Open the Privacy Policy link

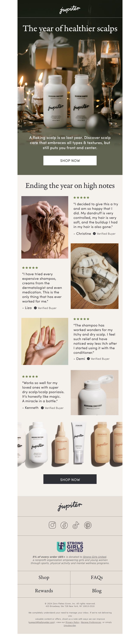tap(72, 622)
